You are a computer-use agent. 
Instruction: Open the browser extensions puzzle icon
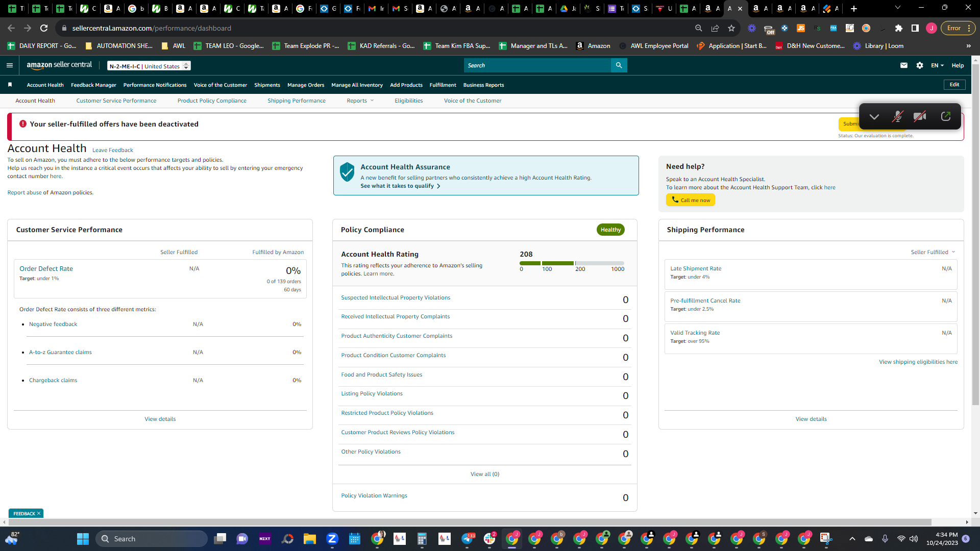coord(899,28)
